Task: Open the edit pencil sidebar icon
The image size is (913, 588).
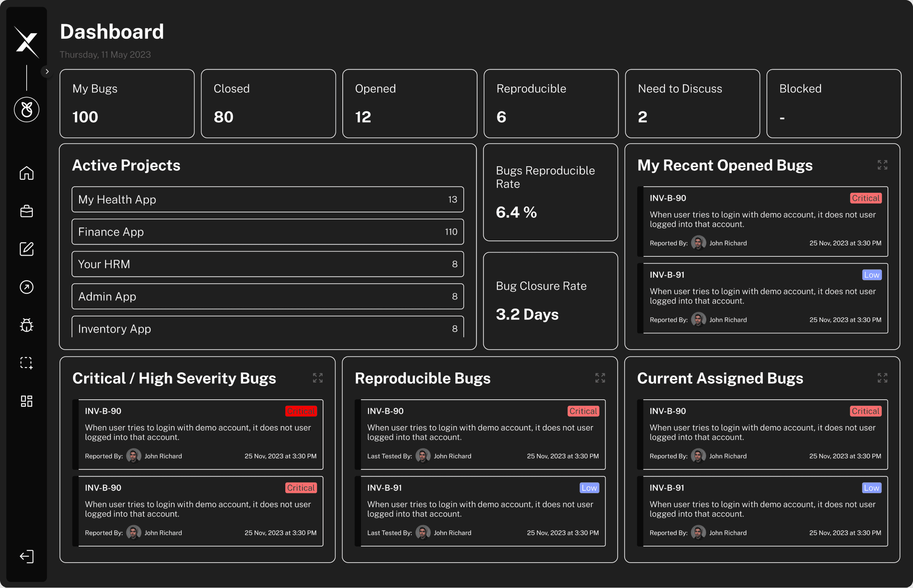Action: 26,249
